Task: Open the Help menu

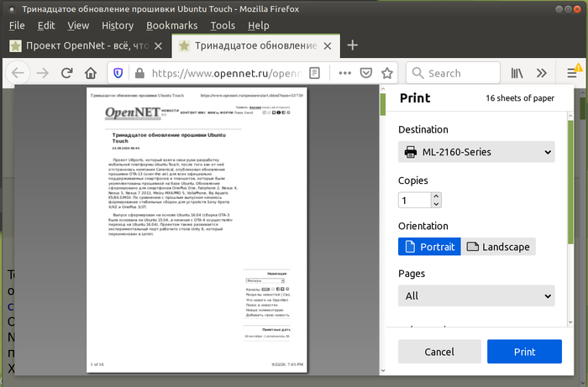Action: 259,25
